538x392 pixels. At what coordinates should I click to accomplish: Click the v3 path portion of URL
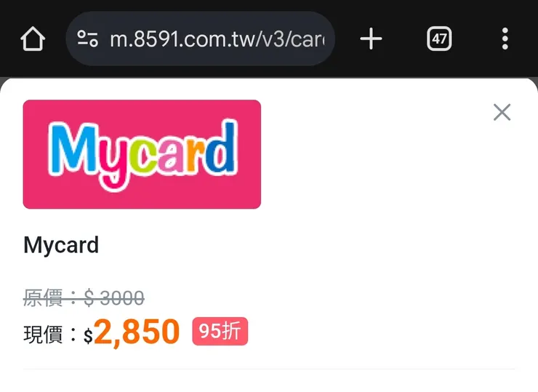coord(273,39)
